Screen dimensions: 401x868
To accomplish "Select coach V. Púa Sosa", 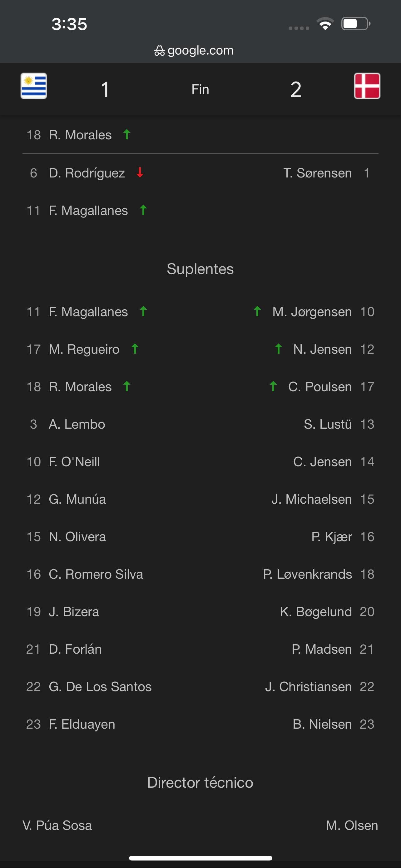I will [57, 825].
